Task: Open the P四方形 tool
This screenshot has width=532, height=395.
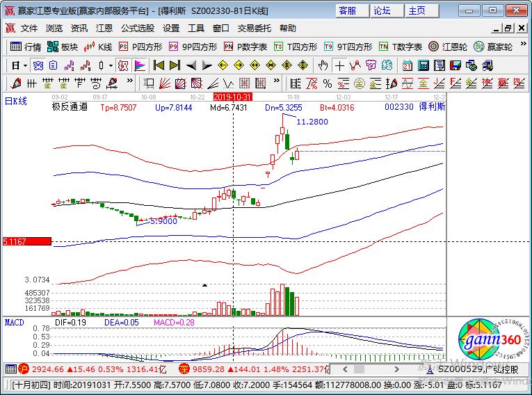Action: coord(140,47)
